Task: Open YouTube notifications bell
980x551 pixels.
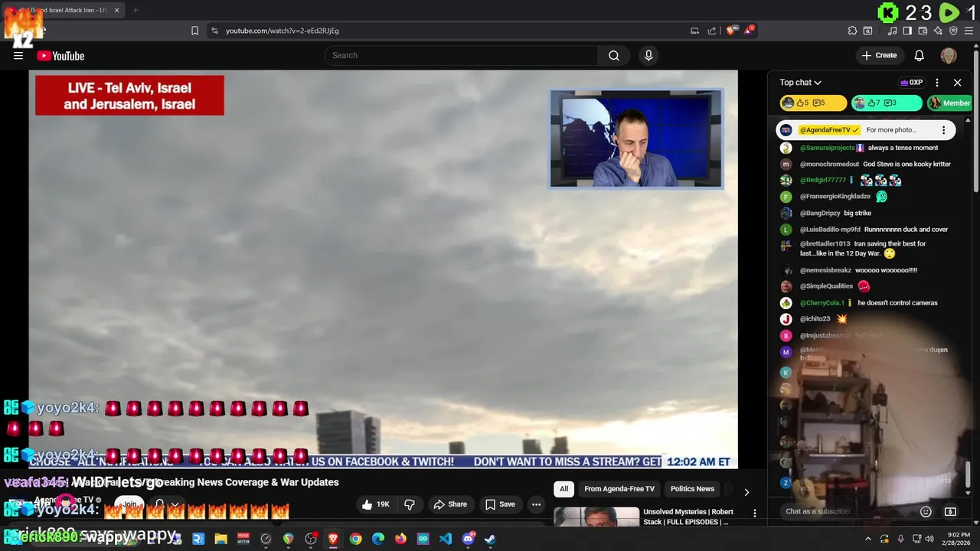Action: (920, 55)
